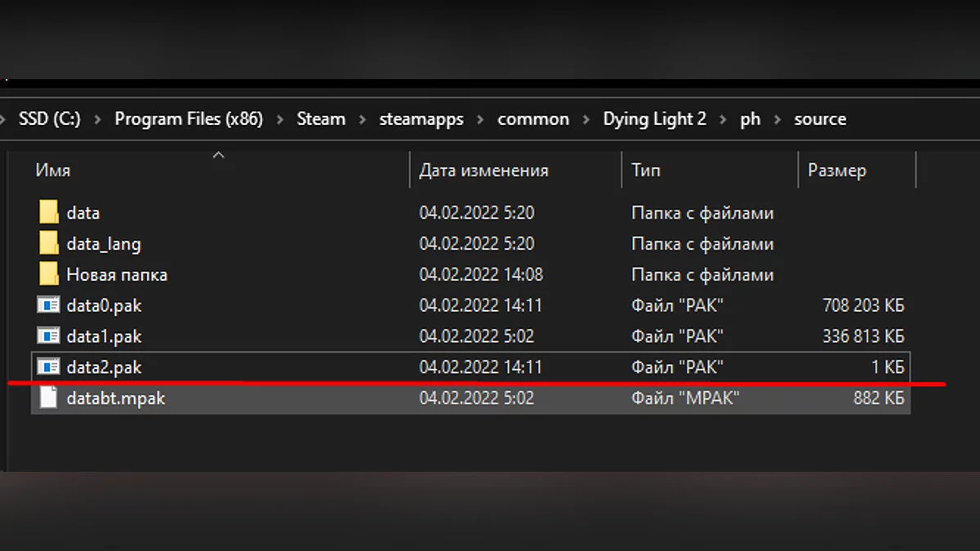Click the databt.mpak file icon
980x551 pixels.
49,398
